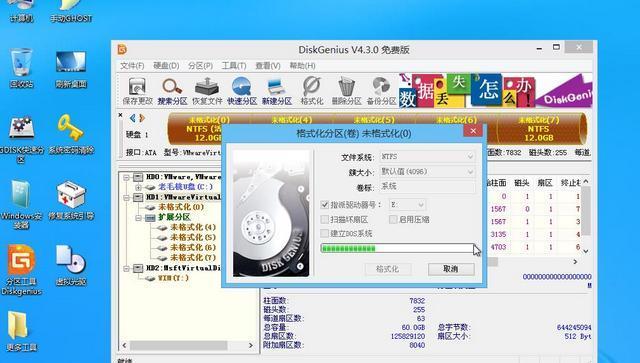
Task: Collapse the 扩展分区 tree node
Action: pos(138,218)
